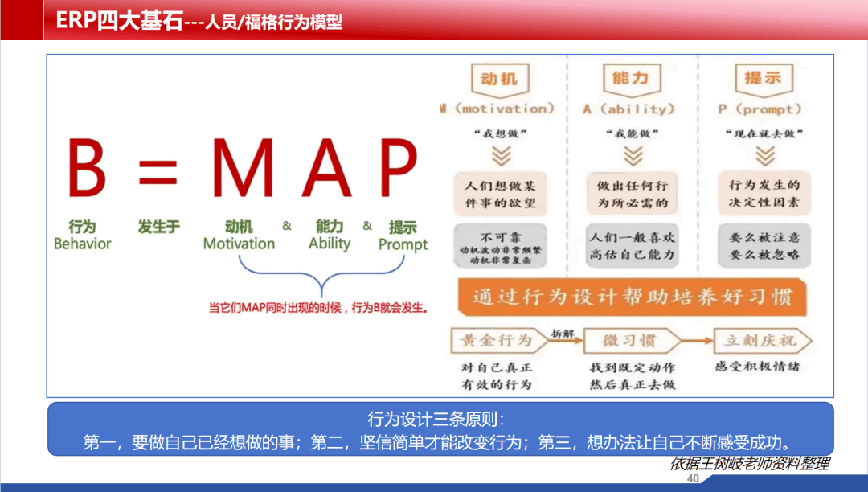Click the large red letter B
This screenshot has height=492, width=868.
coord(88,170)
